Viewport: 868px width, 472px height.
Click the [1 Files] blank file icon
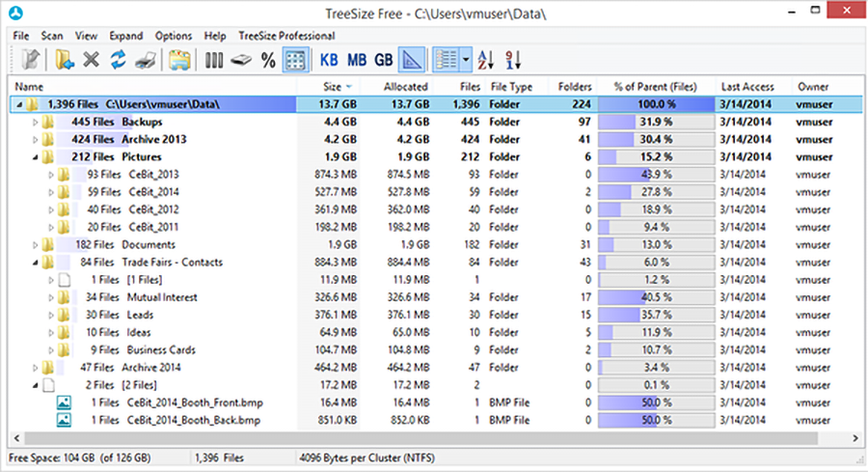click(65, 280)
